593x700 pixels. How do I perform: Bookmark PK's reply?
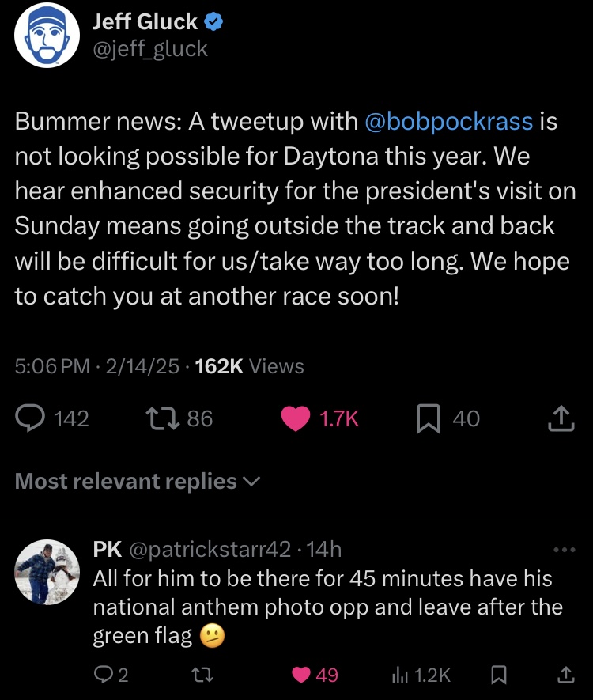498,675
